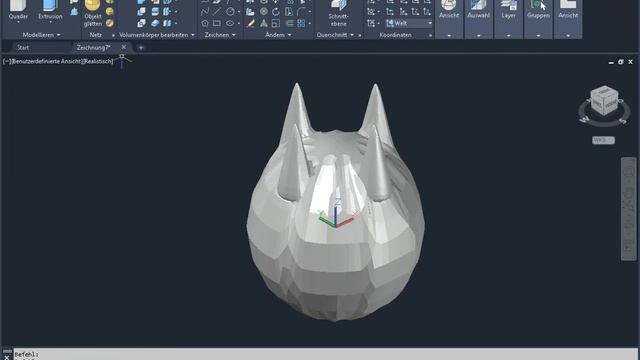Click the pencil edit icon in Ändern panel
Viewport: 640px width, 360px height.
(251, 24)
